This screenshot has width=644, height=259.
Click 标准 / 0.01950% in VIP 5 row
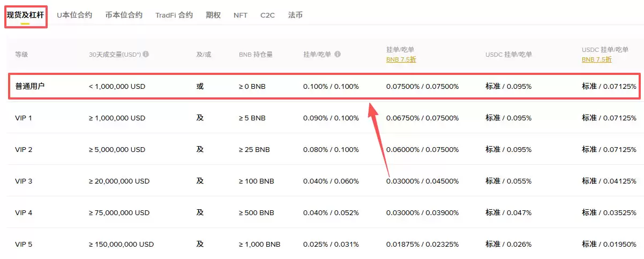[609, 244]
